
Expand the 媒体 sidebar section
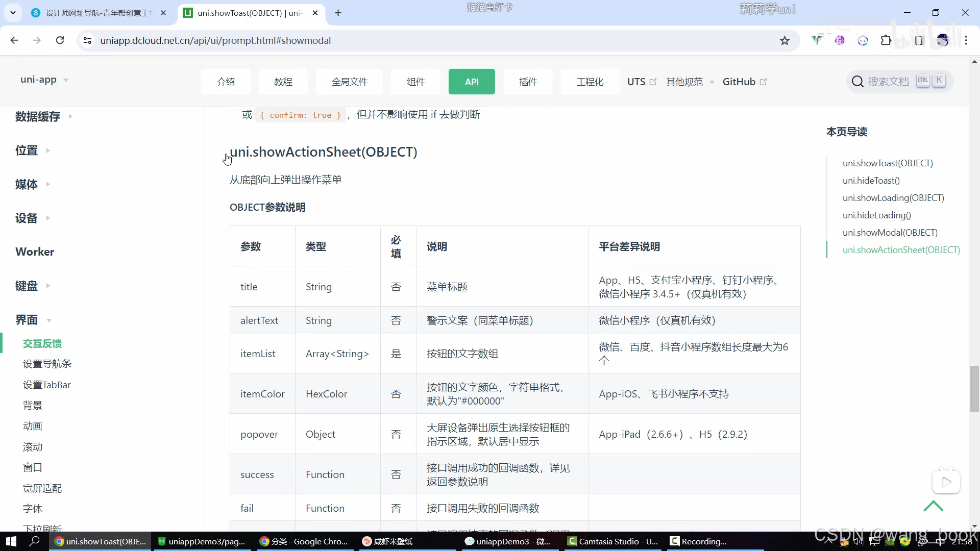click(x=33, y=184)
